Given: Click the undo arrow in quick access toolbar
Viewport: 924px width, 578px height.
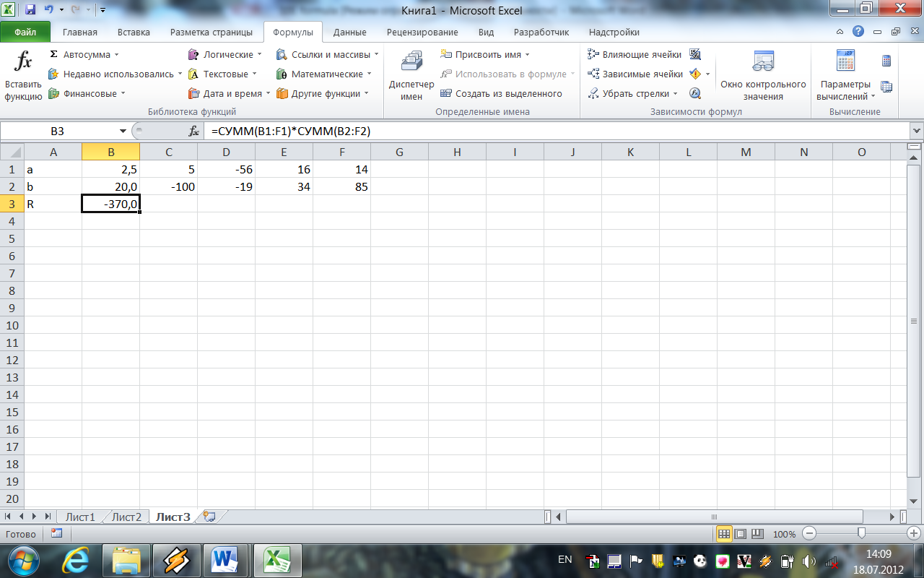Looking at the screenshot, I should pos(48,10).
